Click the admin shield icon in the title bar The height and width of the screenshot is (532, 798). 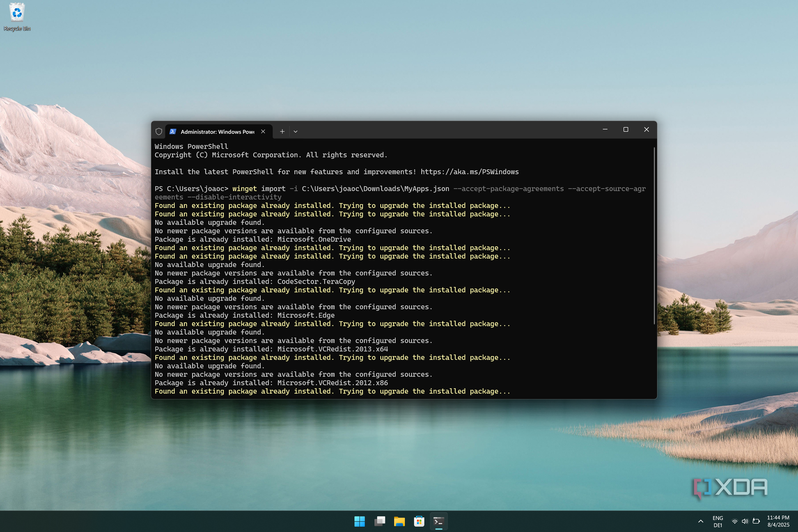(159, 131)
